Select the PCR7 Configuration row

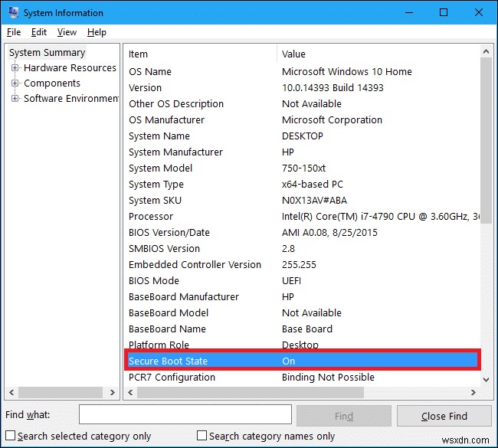(x=302, y=378)
